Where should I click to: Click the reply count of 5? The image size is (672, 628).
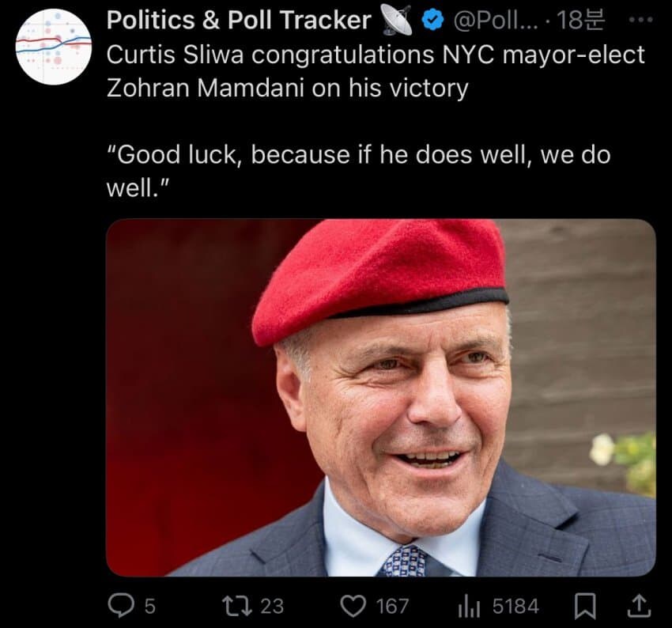(x=149, y=606)
